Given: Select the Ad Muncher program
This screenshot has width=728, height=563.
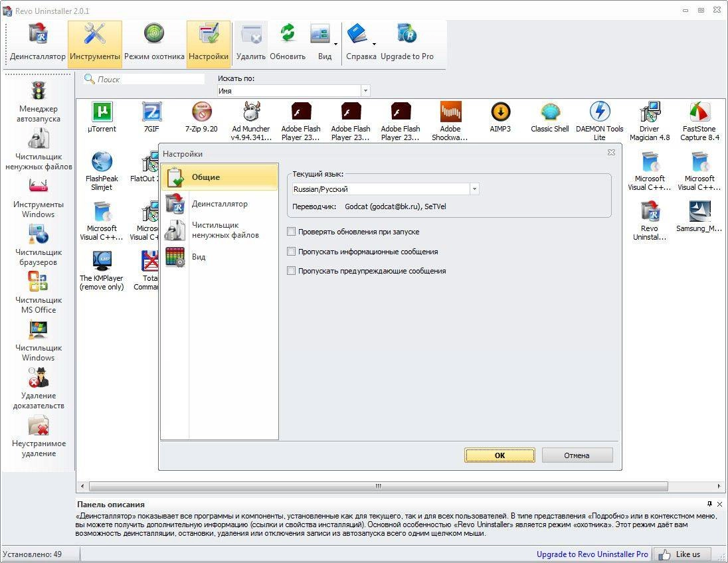Looking at the screenshot, I should [x=251, y=121].
